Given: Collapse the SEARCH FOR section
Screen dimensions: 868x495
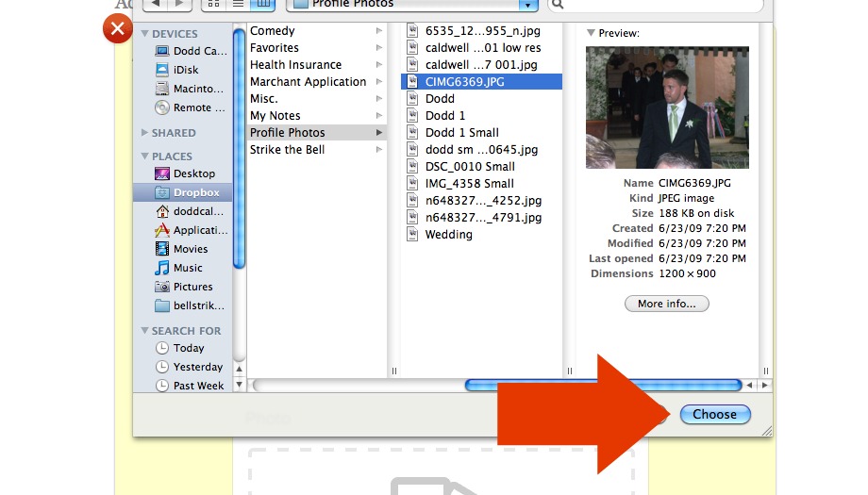Looking at the screenshot, I should pos(144,331).
